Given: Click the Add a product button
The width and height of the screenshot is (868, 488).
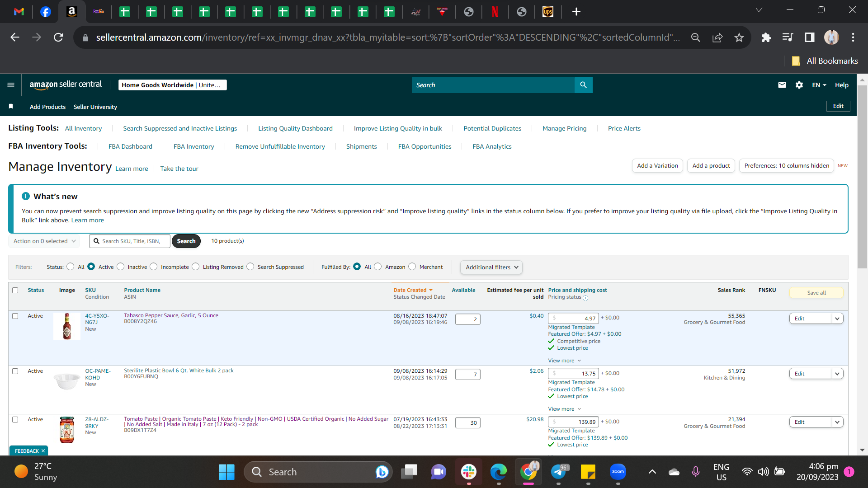Looking at the screenshot, I should (711, 166).
